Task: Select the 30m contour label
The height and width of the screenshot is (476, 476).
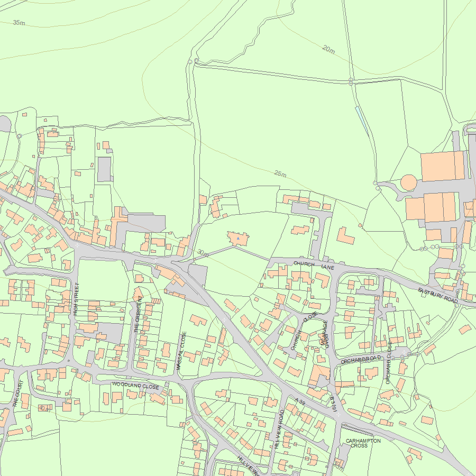Action: coord(203,253)
